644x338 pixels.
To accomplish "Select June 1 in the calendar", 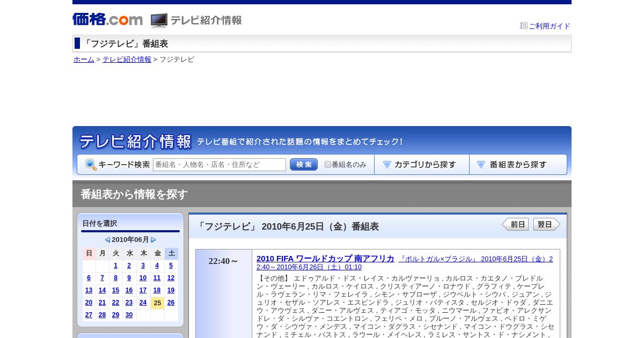I will click(x=115, y=266).
